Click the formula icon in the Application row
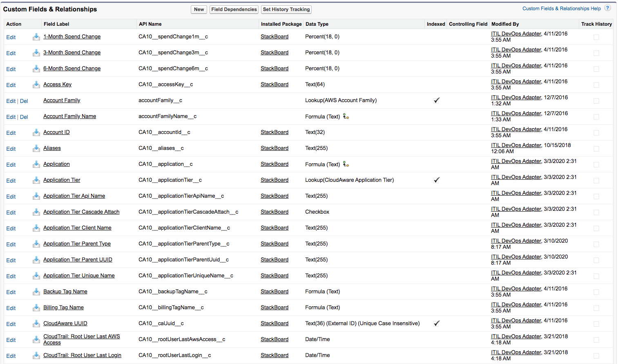The height and width of the screenshot is (364, 618). point(346,164)
